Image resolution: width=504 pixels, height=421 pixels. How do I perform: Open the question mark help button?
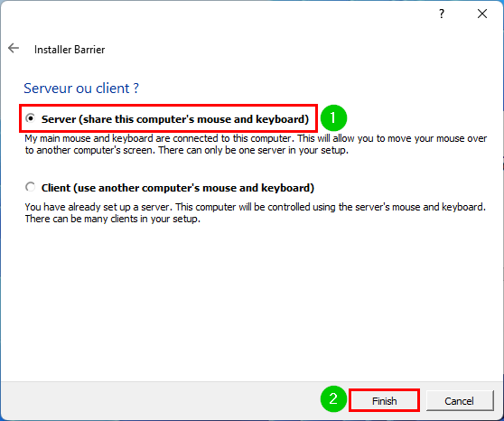click(x=442, y=14)
